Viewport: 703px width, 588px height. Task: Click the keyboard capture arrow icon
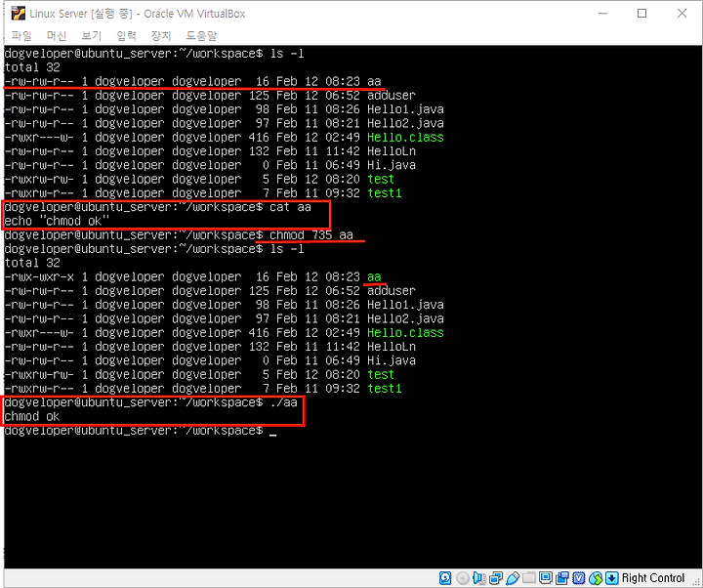[x=612, y=577]
